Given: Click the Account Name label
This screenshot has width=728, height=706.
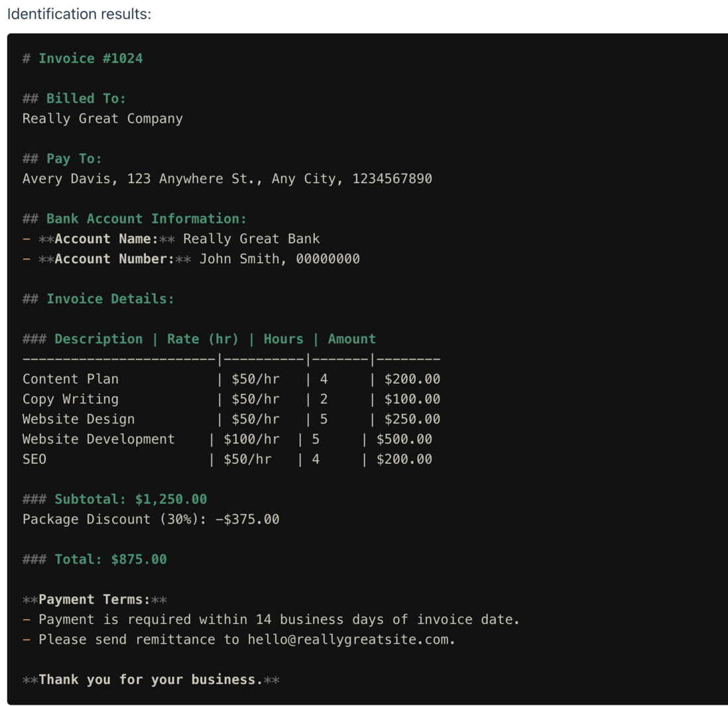Looking at the screenshot, I should [x=106, y=239].
